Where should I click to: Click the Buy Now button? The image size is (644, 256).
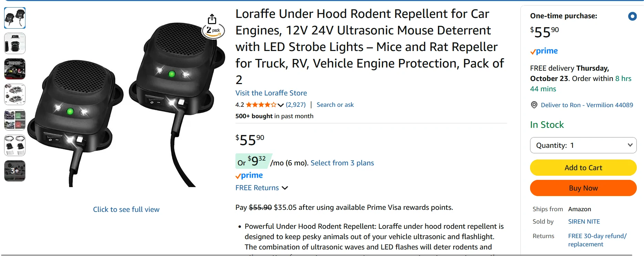pyautogui.click(x=583, y=188)
